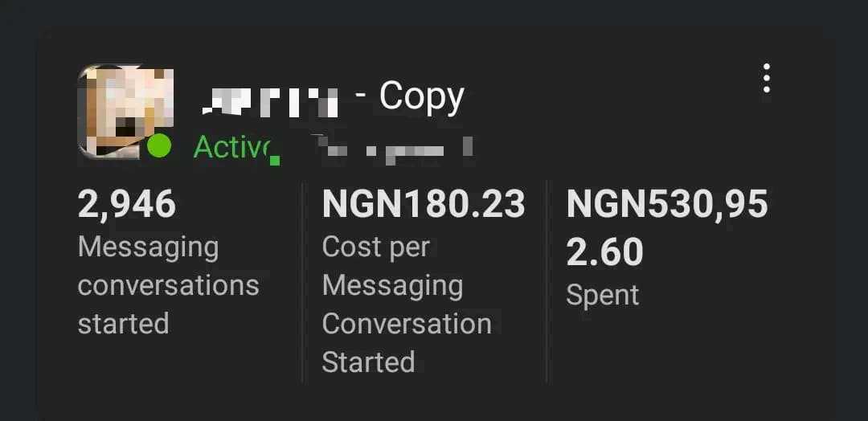Select the green "Active" status text
Screen dimensions: 868x421
233,148
